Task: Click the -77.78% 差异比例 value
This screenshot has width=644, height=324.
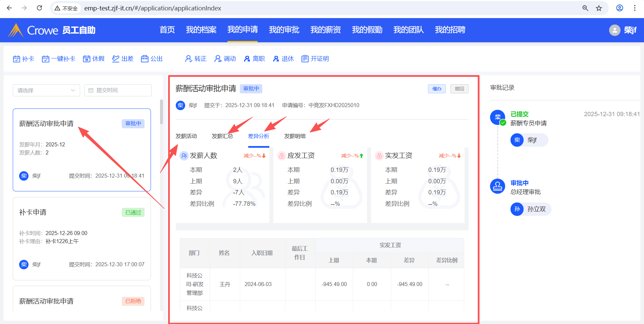Action: [244, 204]
